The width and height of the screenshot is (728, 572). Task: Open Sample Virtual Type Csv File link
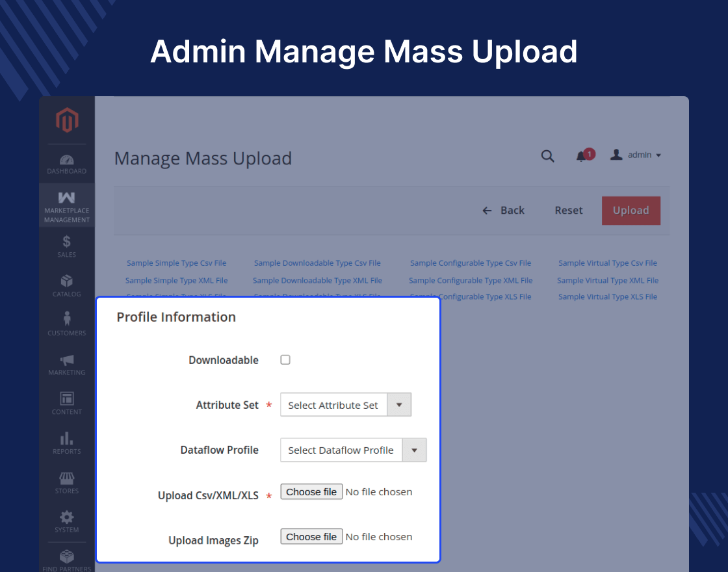coord(608,263)
